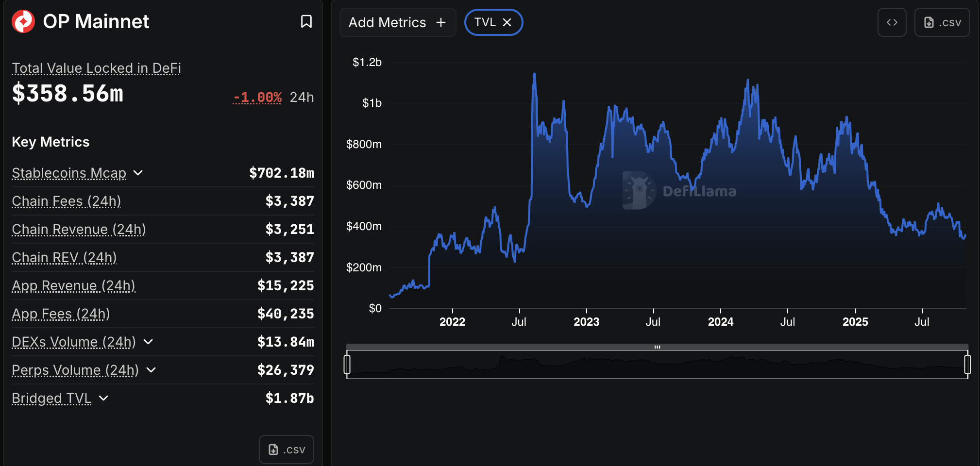980x466 pixels.
Task: Click the $1.2b y-axis label
Action: pyautogui.click(x=367, y=62)
